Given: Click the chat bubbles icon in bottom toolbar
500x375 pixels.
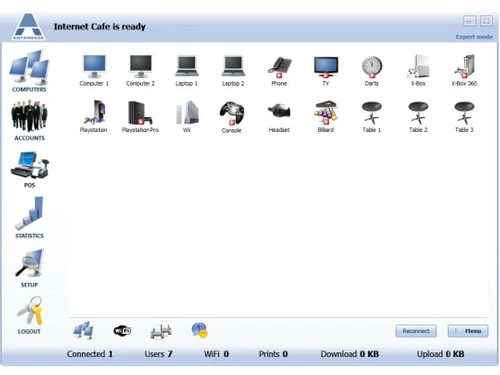Looking at the screenshot, I should pyautogui.click(x=199, y=330).
